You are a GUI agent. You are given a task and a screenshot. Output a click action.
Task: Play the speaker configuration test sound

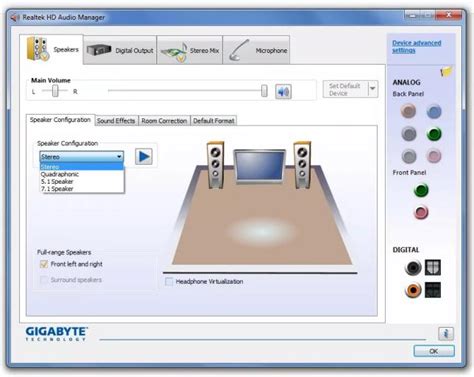click(x=144, y=156)
